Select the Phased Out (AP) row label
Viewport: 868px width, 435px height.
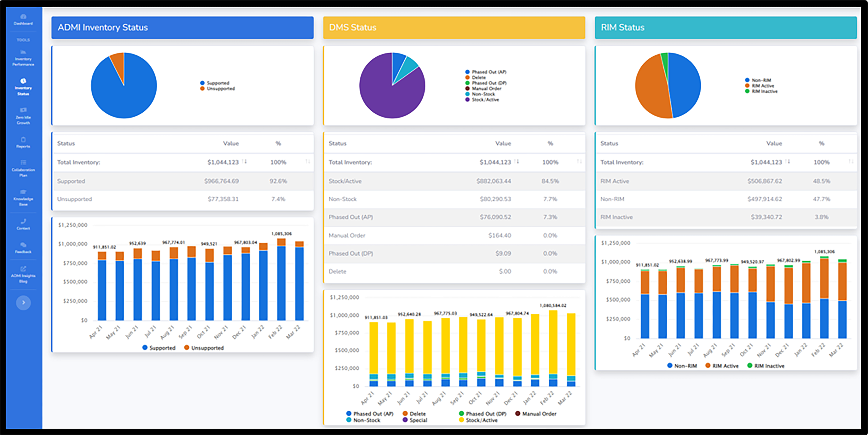click(x=351, y=217)
